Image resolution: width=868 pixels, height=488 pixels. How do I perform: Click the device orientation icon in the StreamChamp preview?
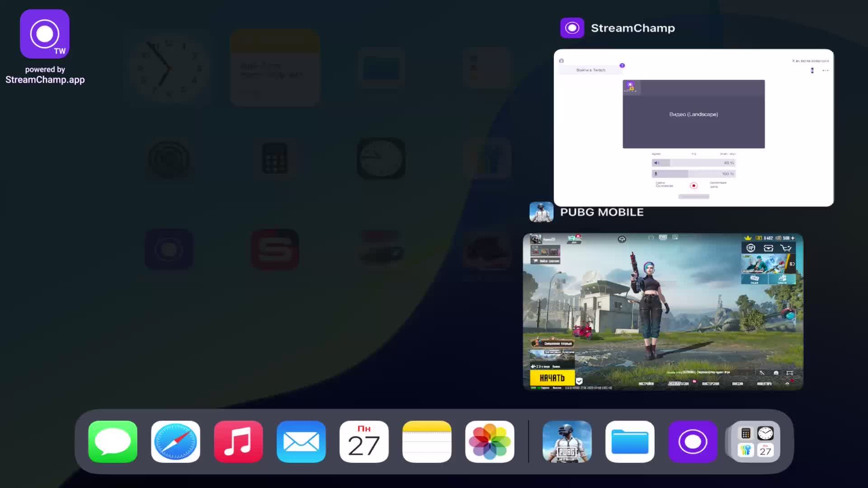coord(812,70)
